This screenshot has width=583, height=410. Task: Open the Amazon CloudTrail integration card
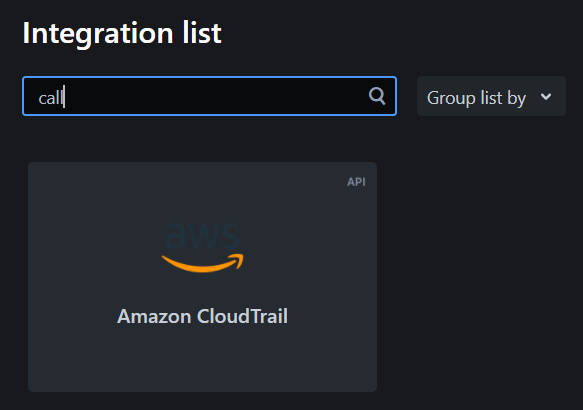(203, 277)
